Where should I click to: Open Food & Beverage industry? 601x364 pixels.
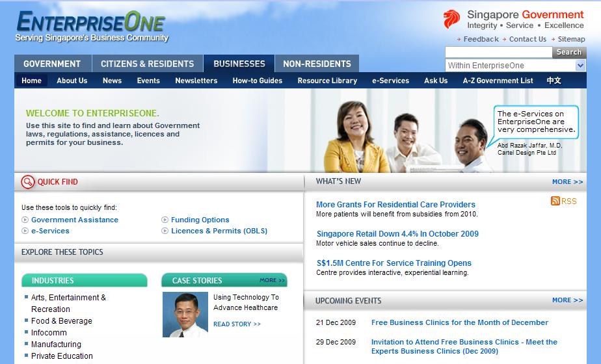[62, 321]
